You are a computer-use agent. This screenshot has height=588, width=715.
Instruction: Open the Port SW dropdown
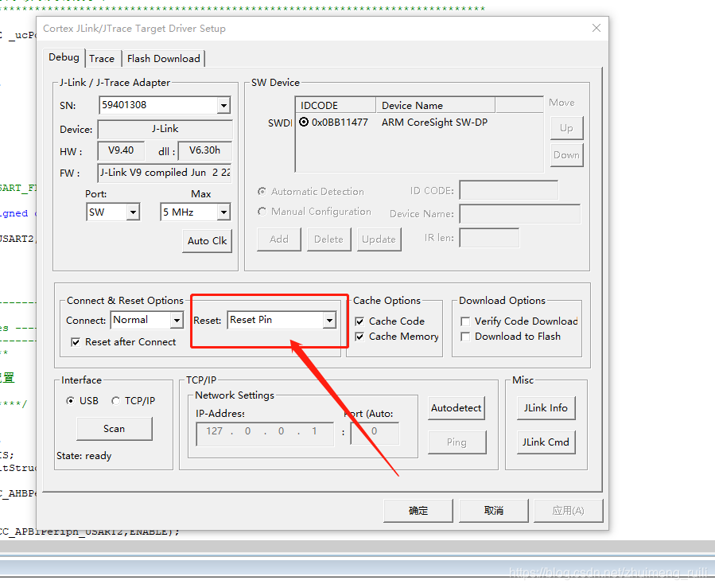(133, 212)
